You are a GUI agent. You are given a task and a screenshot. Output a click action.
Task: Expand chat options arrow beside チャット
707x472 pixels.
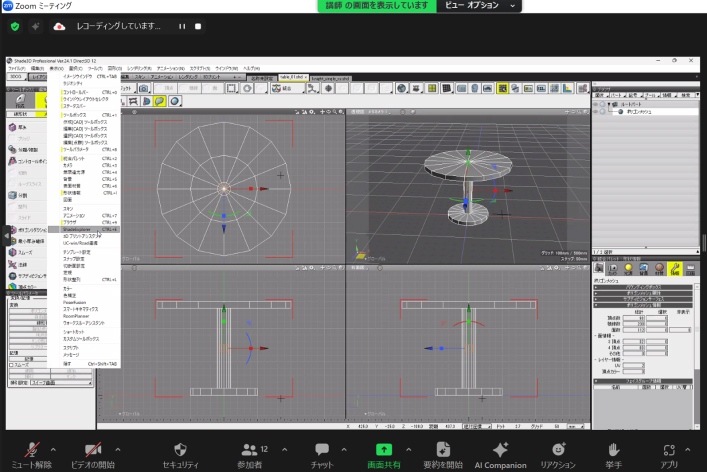(344, 449)
